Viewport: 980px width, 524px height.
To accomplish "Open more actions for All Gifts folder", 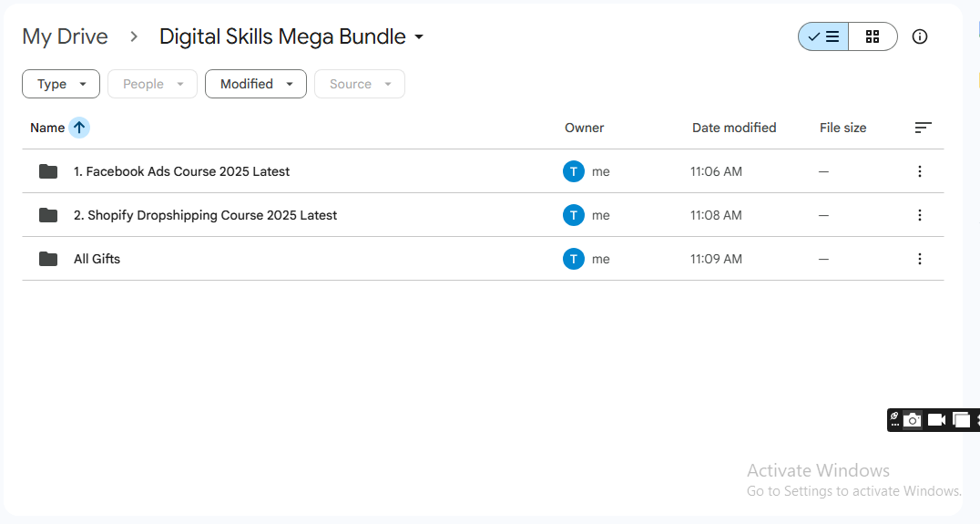I will tap(919, 259).
